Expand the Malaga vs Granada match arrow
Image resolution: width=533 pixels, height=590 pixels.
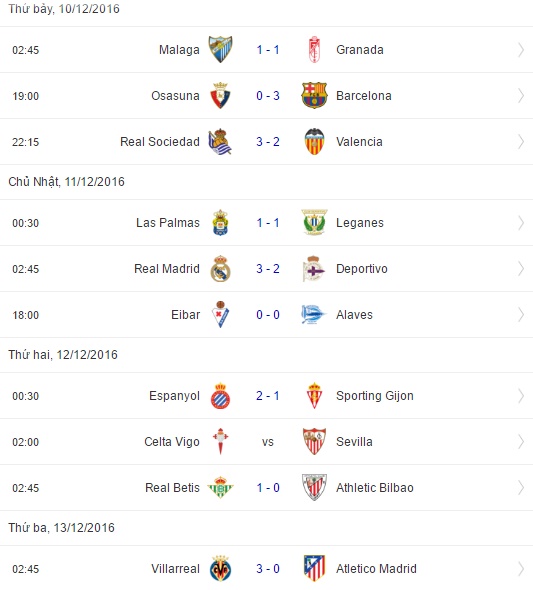point(521,50)
